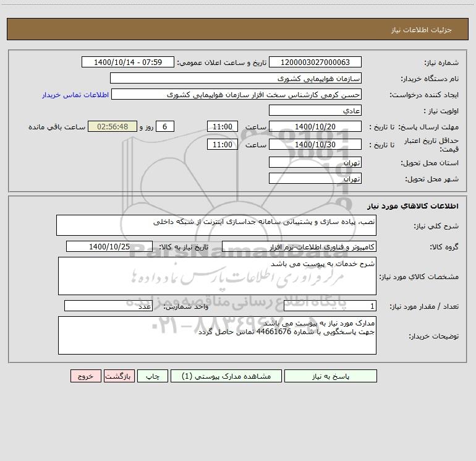Click goods group field کامپیوتر و فناوری اطلاعات-نرم افزار
This screenshot has height=461, width=476.
point(299,246)
